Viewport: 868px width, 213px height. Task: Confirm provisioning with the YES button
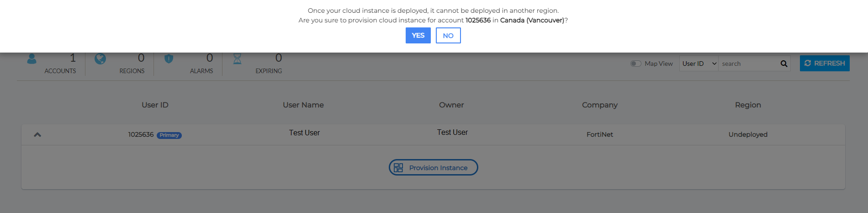(x=418, y=35)
